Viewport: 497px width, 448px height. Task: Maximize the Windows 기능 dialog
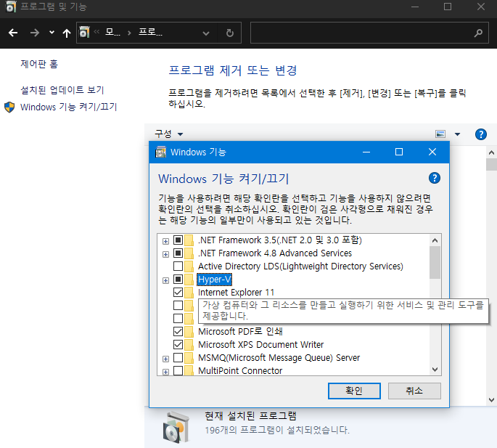[399, 152]
